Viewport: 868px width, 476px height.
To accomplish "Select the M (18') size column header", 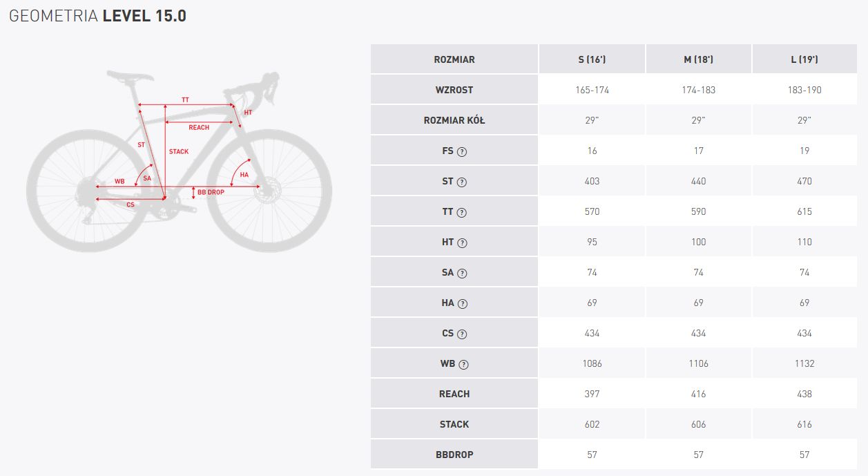I will click(x=698, y=59).
